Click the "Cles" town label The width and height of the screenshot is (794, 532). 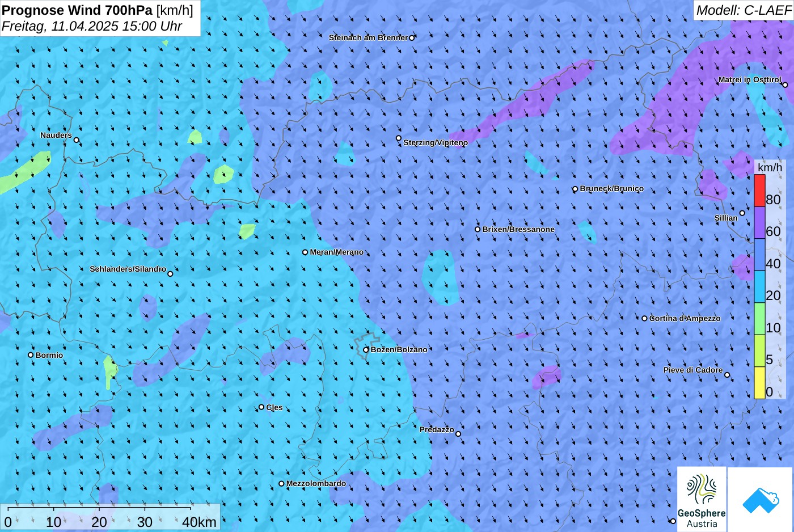[274, 408]
